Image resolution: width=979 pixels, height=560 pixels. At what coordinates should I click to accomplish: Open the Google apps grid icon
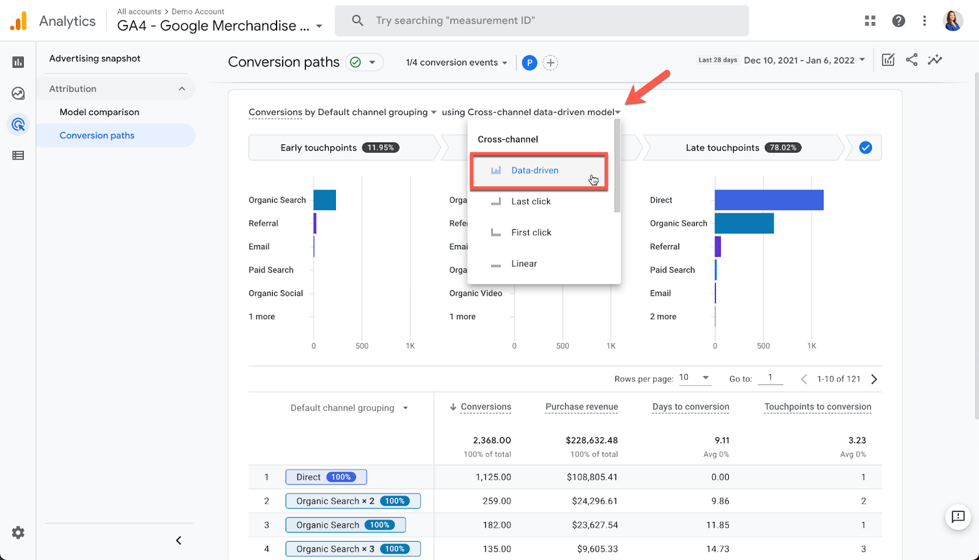coord(870,21)
